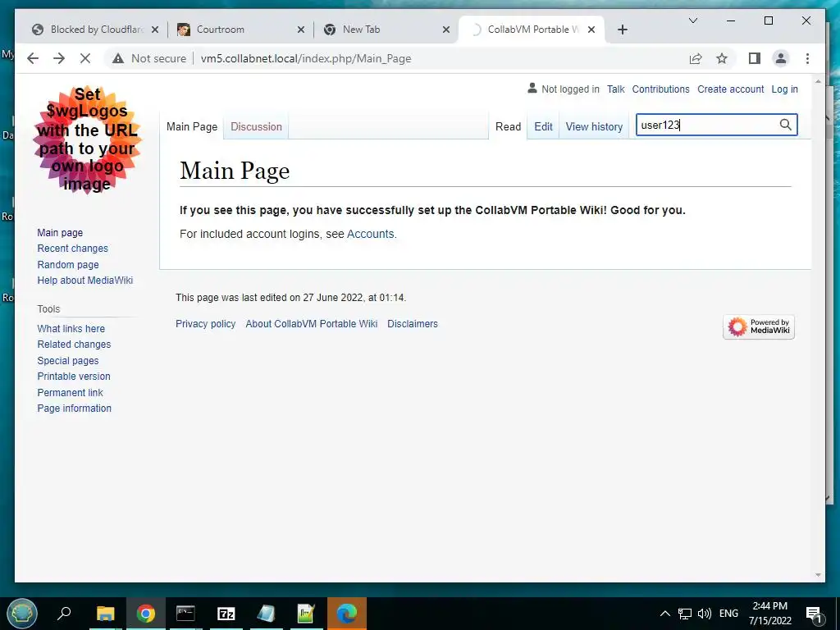Click the Powered by MediaWiki badge
The height and width of the screenshot is (630, 840).
759,326
